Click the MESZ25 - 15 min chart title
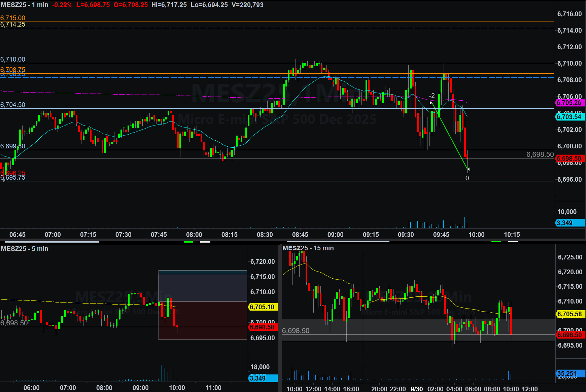This screenshot has height=392, width=586. click(x=308, y=248)
